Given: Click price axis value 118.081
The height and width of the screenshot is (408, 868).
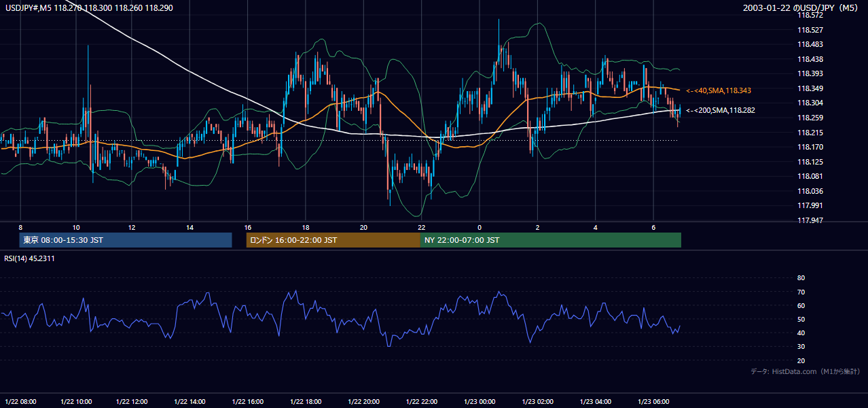Looking at the screenshot, I should point(810,177).
